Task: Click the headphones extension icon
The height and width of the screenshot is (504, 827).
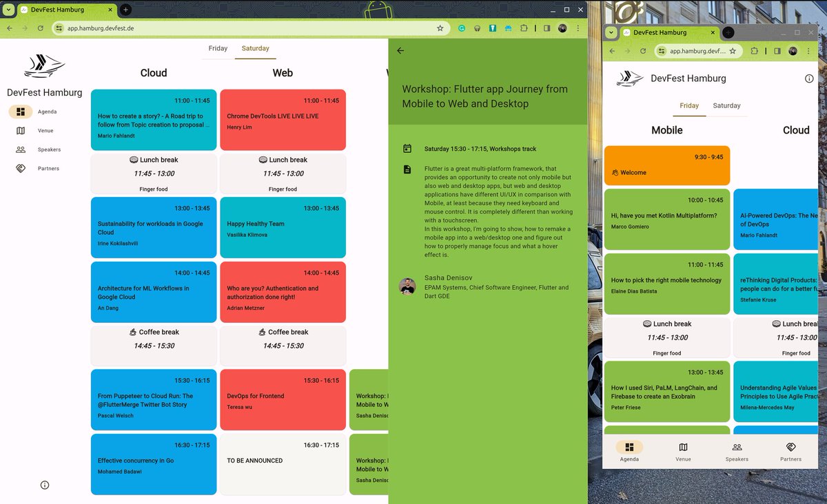Action: coord(477,28)
